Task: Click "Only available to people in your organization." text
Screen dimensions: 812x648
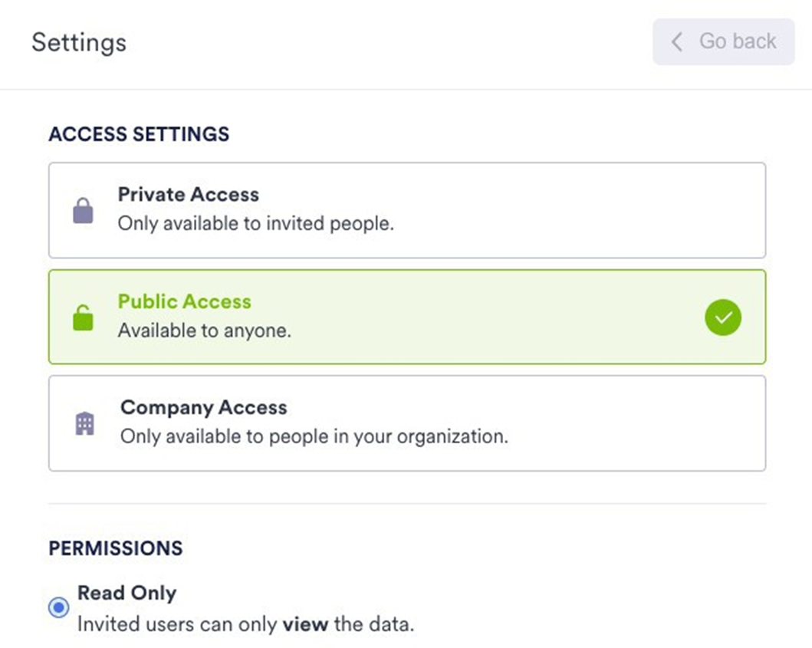Action: [314, 437]
